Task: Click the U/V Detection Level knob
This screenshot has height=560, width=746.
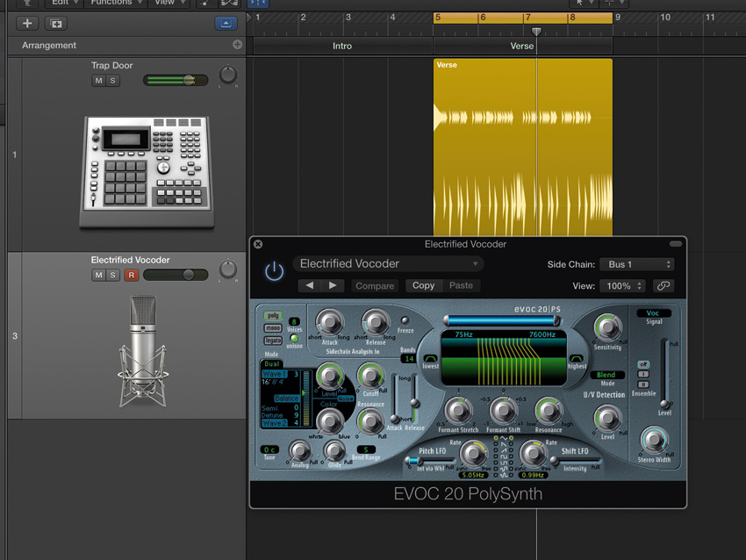Action: point(607,418)
